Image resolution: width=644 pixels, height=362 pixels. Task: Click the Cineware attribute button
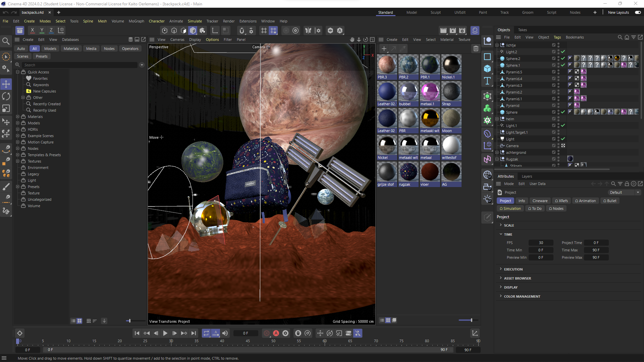(540, 201)
